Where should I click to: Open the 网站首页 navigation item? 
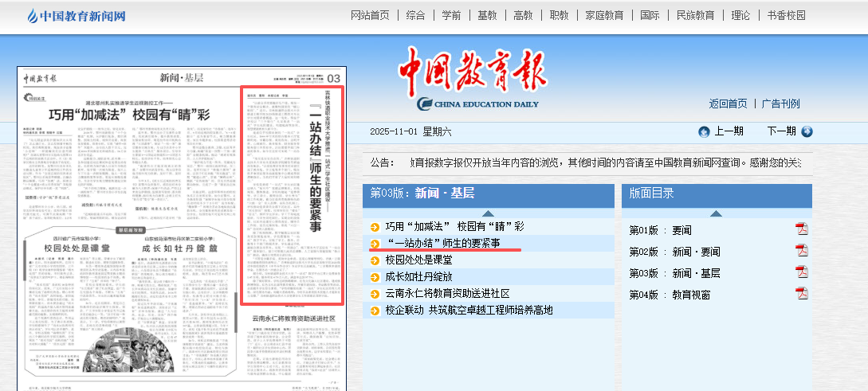[370, 15]
